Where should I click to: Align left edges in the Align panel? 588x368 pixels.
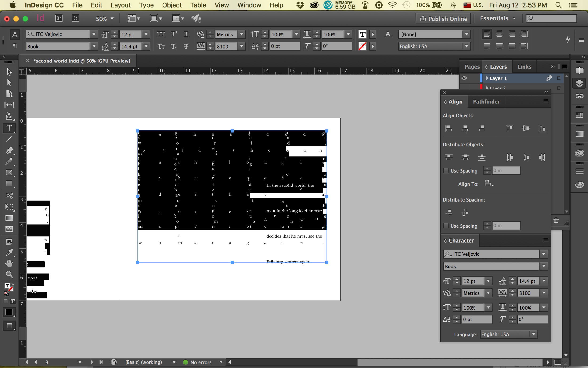pyautogui.click(x=449, y=128)
